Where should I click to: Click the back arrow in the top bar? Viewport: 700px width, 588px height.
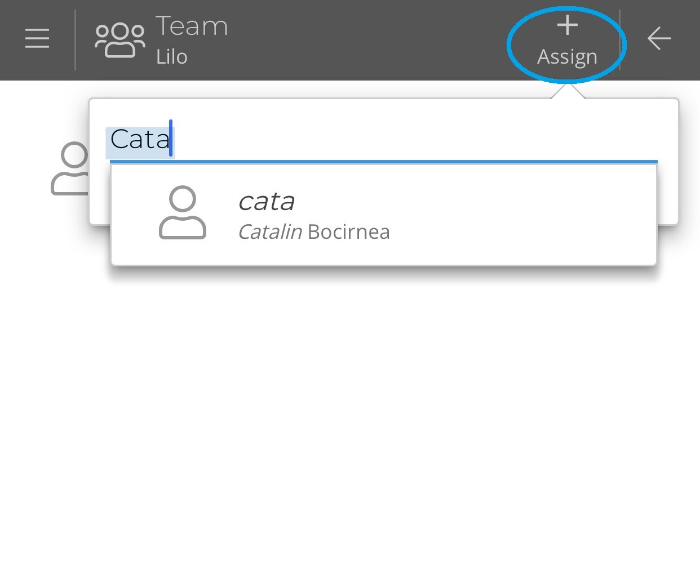point(658,39)
